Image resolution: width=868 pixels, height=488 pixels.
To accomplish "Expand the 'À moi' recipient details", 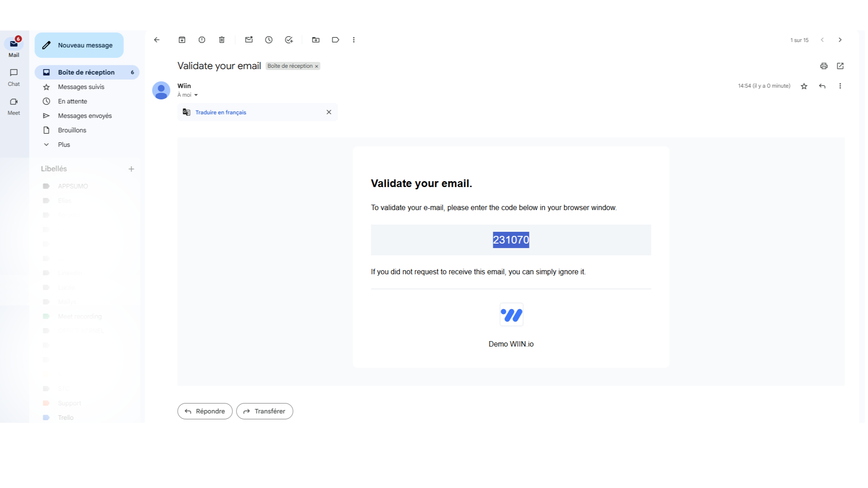I will pyautogui.click(x=196, y=95).
